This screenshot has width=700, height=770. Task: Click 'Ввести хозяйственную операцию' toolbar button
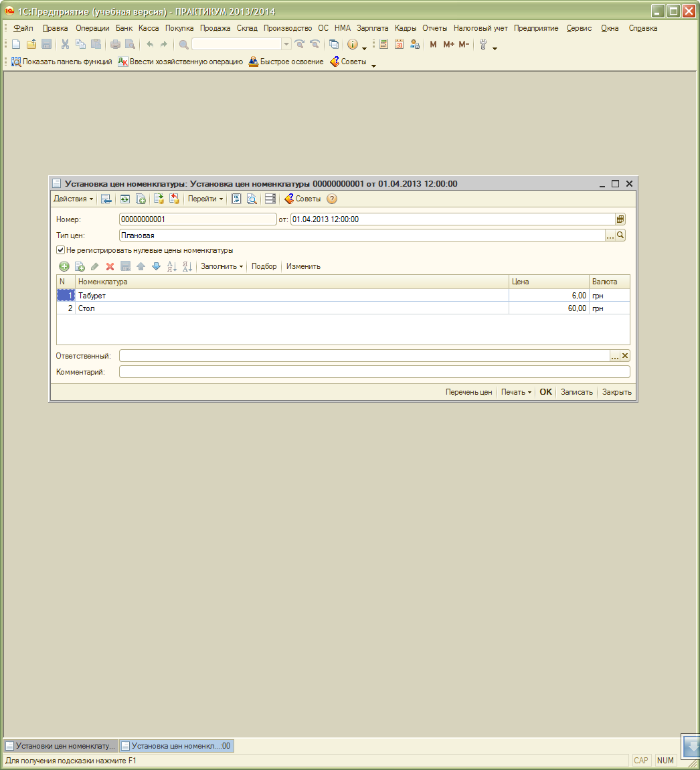coord(181,62)
